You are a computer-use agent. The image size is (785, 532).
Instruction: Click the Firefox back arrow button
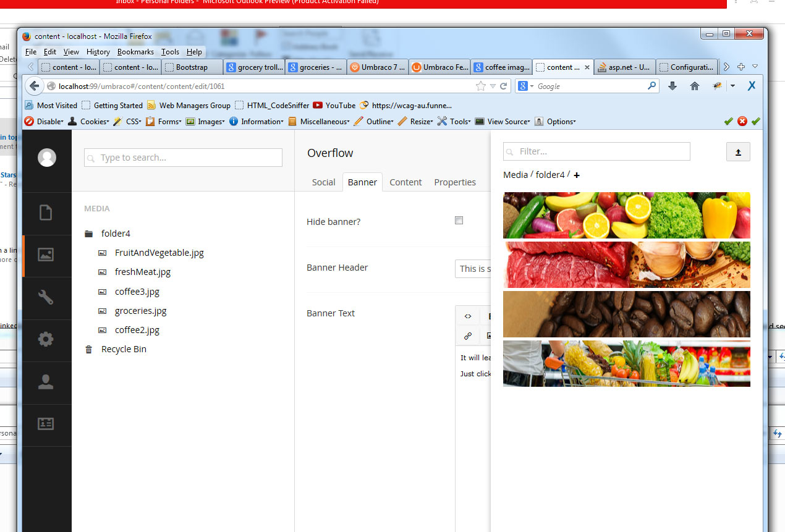[x=34, y=86]
